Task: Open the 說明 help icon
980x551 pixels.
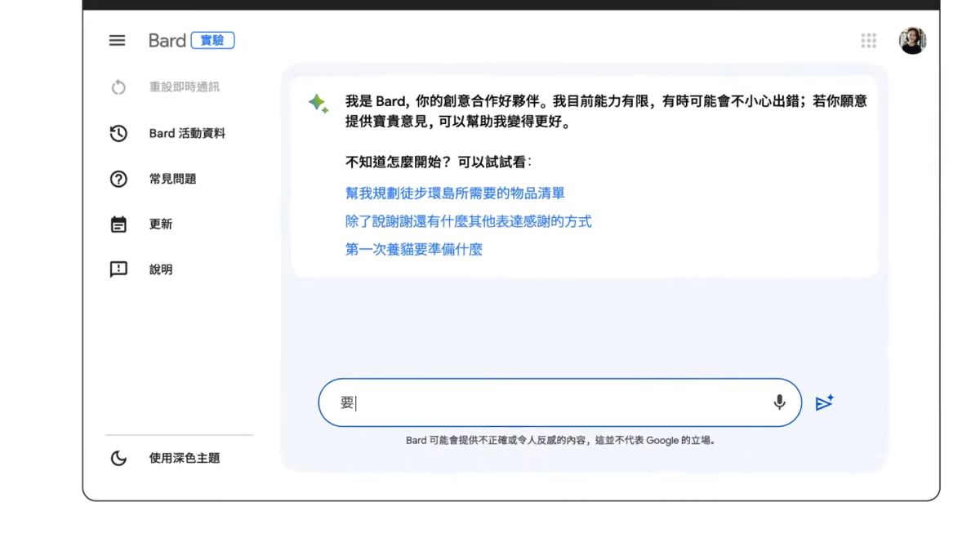Action: (118, 269)
